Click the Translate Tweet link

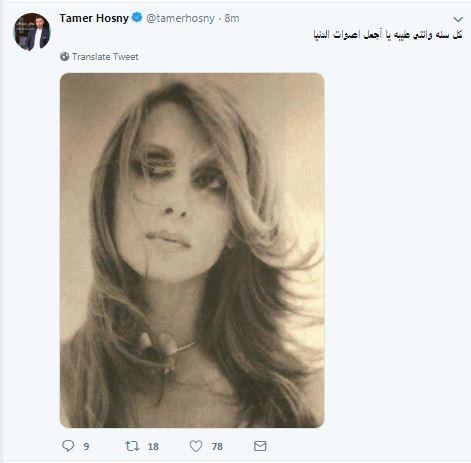coord(105,57)
